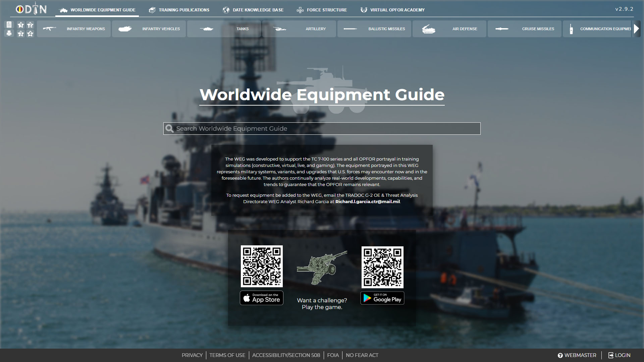Switch to Training Publications tab
The height and width of the screenshot is (362, 644).
[179, 10]
